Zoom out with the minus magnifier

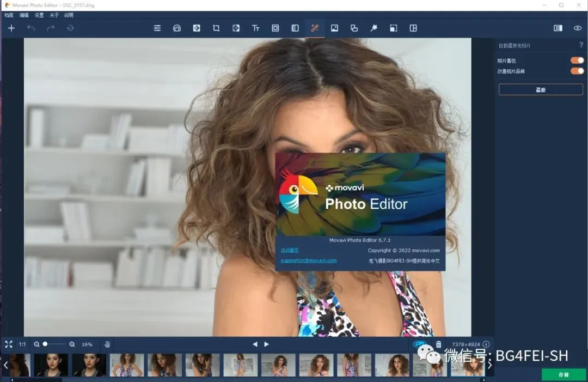point(36,344)
